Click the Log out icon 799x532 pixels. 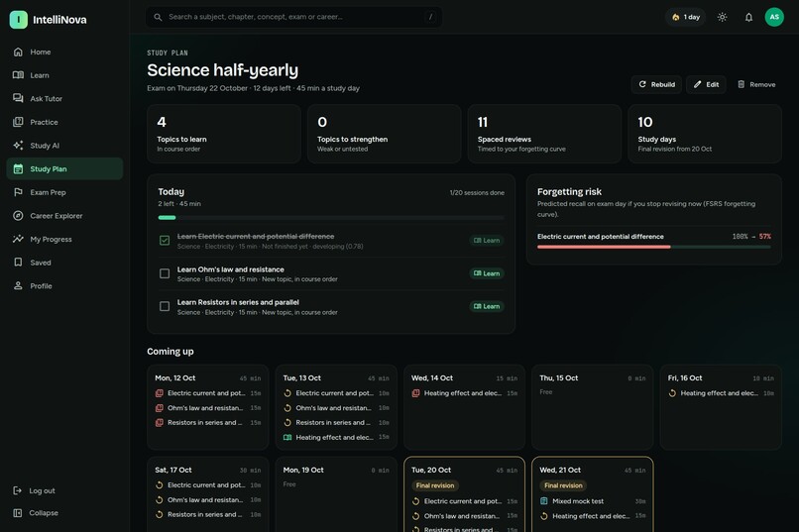point(17,490)
